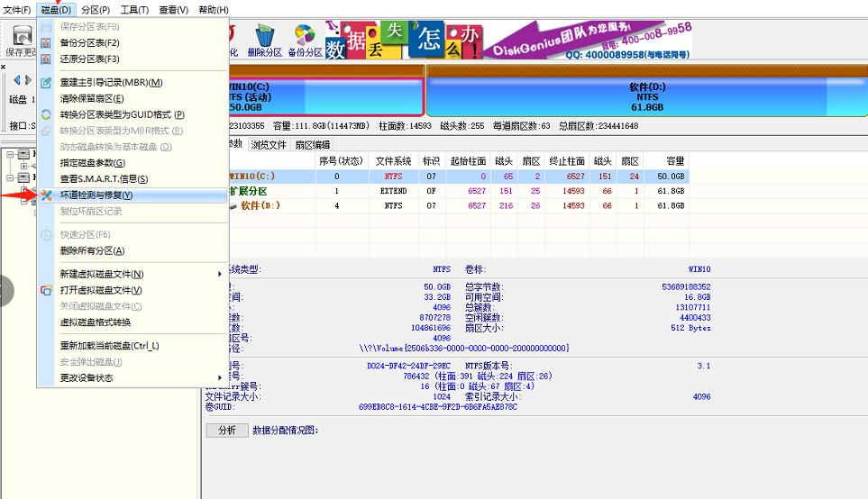Click 坏道检测与修复(Y) menu item
Screen dimensions: 868x499
[132, 195]
